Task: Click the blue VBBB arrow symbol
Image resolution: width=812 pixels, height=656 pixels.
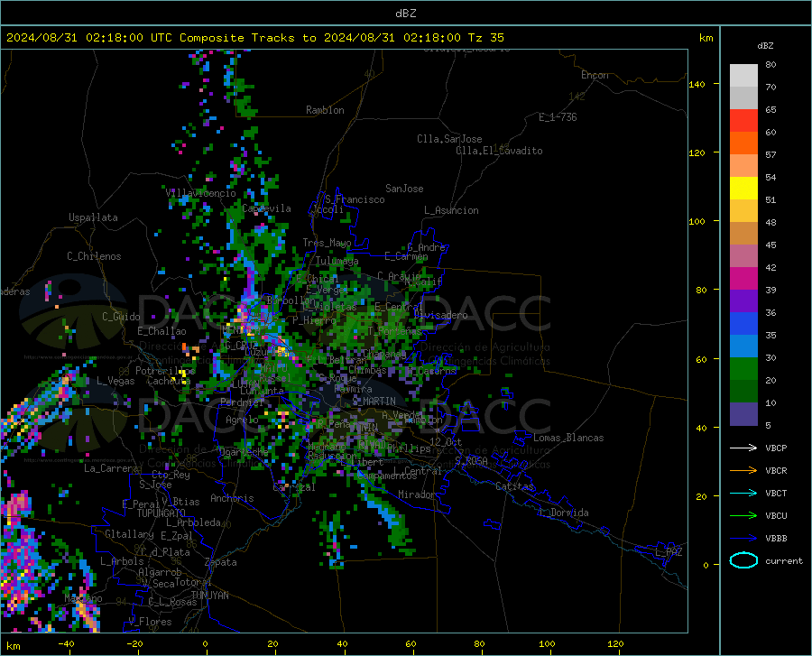Action: (743, 538)
